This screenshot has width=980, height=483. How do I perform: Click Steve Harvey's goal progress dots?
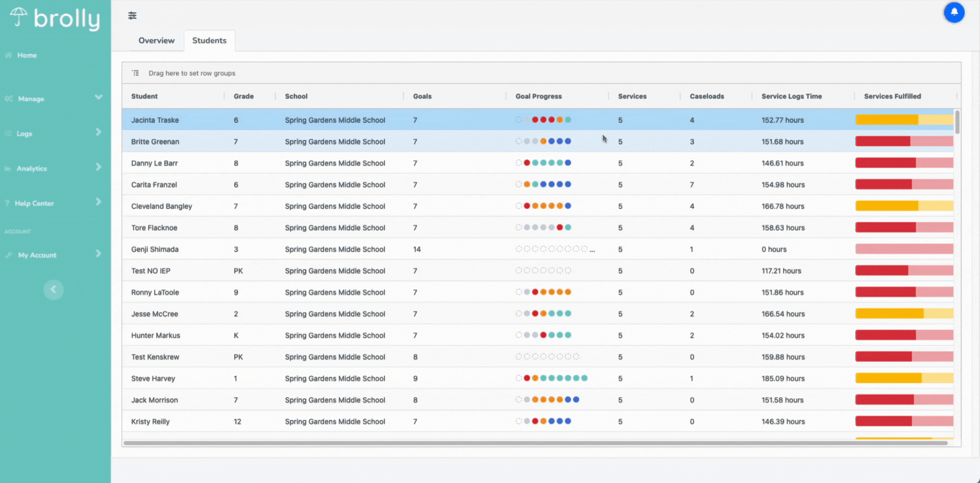(x=552, y=378)
